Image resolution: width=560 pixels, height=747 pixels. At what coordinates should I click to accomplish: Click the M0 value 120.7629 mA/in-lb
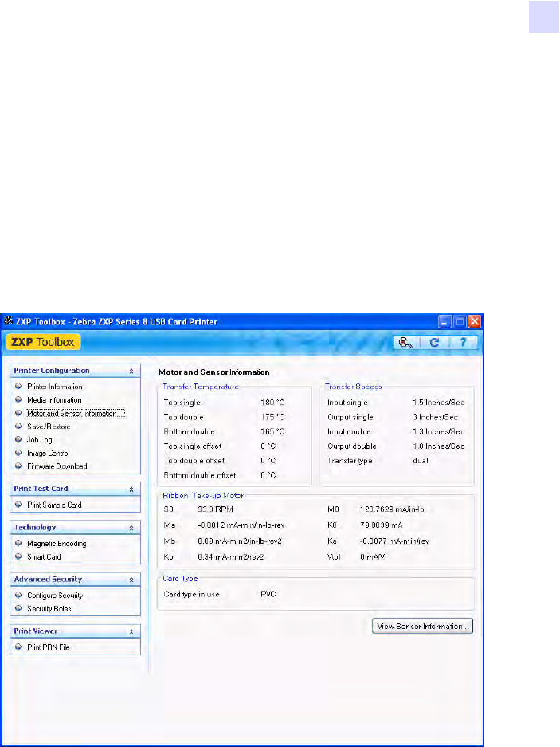coord(392,509)
